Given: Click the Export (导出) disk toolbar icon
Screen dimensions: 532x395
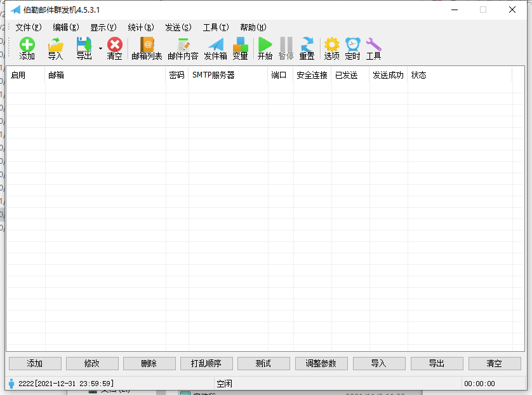Looking at the screenshot, I should click(x=84, y=48).
